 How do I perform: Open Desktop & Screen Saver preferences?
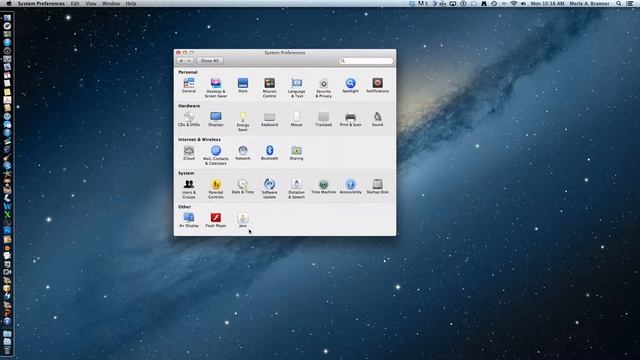click(x=216, y=88)
